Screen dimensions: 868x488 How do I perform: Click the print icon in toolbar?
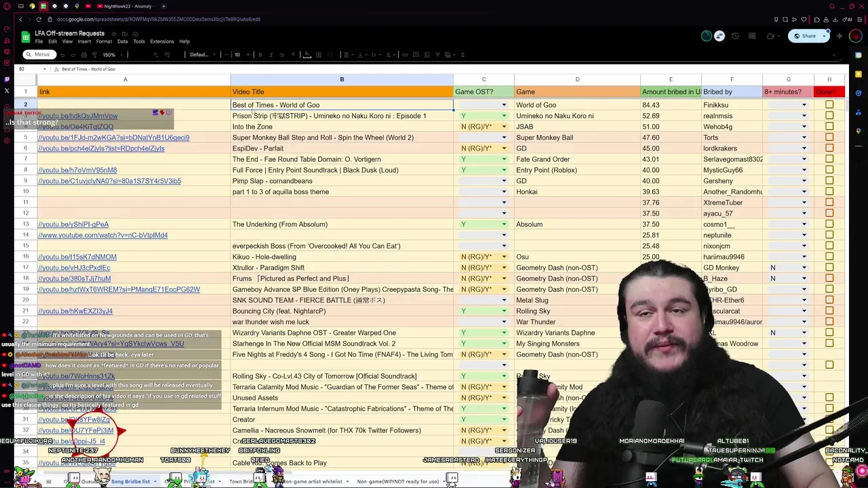tap(84, 55)
